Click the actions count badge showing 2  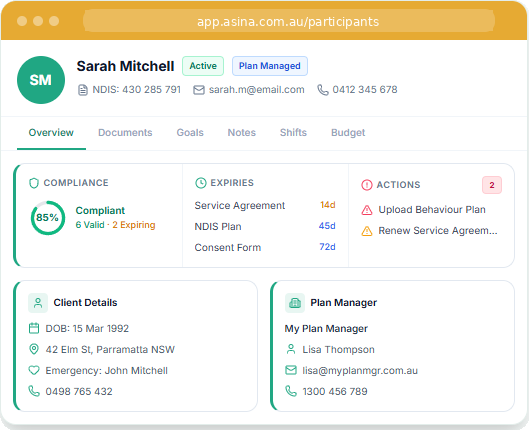click(492, 185)
